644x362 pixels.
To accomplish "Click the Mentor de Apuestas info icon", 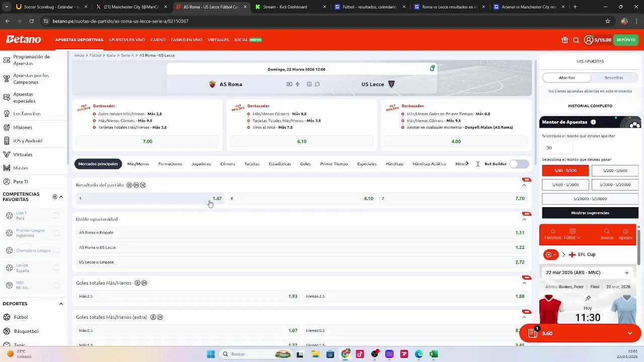I will pos(593,122).
